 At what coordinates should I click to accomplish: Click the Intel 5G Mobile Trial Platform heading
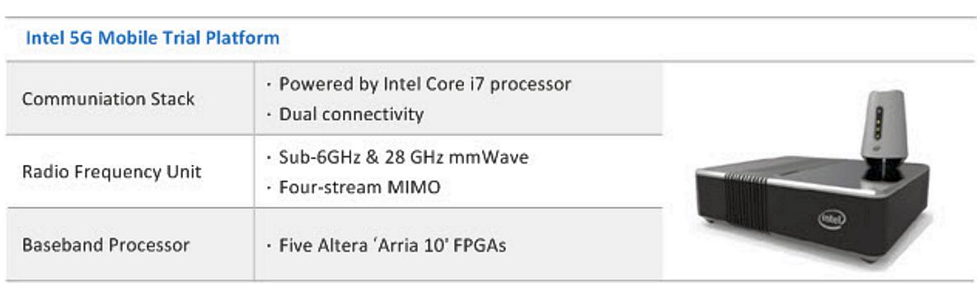(152, 38)
